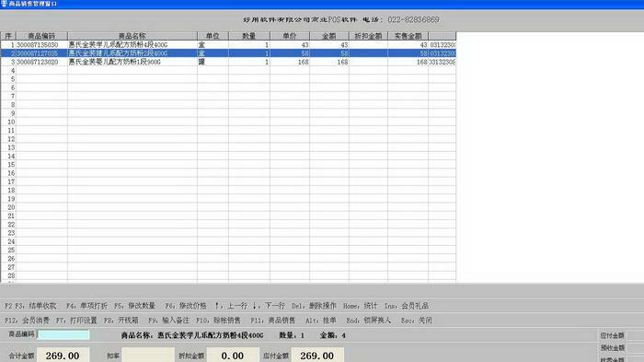Click the F6 修改价格 shortcut label
The image size is (644, 362).
pyautogui.click(x=186, y=306)
